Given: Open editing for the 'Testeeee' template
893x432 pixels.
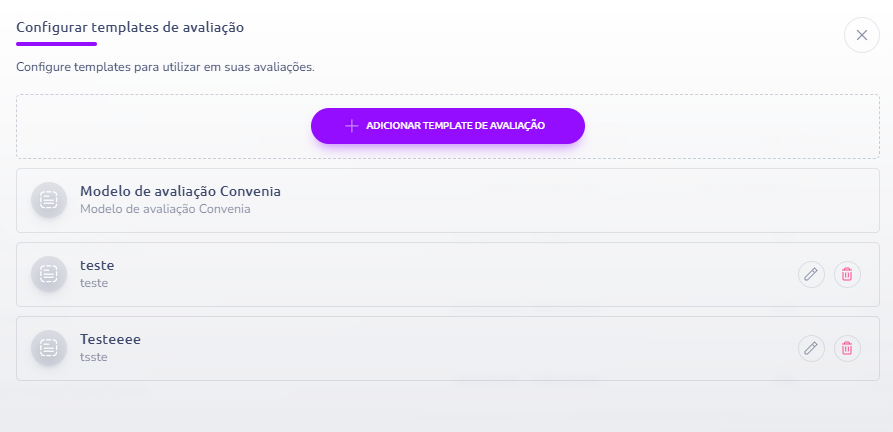Looking at the screenshot, I should point(811,348).
